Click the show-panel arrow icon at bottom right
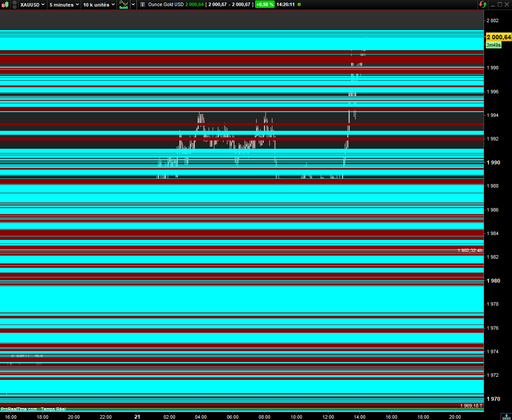Image resolution: width=512 pixels, height=420 pixels. [506, 417]
